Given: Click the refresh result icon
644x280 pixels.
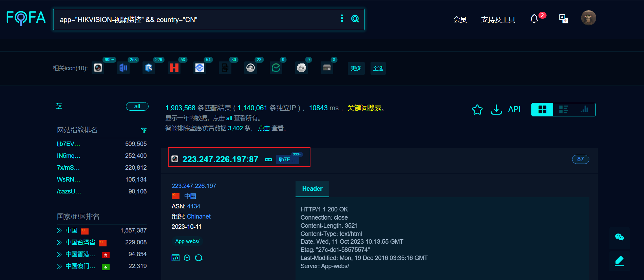Looking at the screenshot, I should pos(199,258).
